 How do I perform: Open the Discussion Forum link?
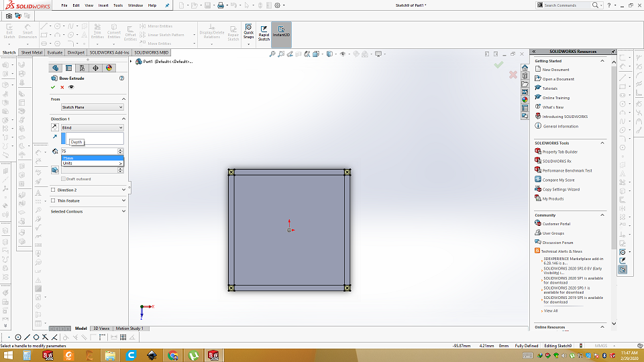(557, 243)
